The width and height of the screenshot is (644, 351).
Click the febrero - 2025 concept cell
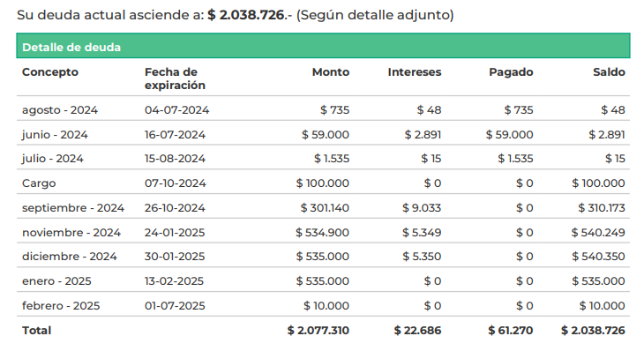click(x=61, y=306)
